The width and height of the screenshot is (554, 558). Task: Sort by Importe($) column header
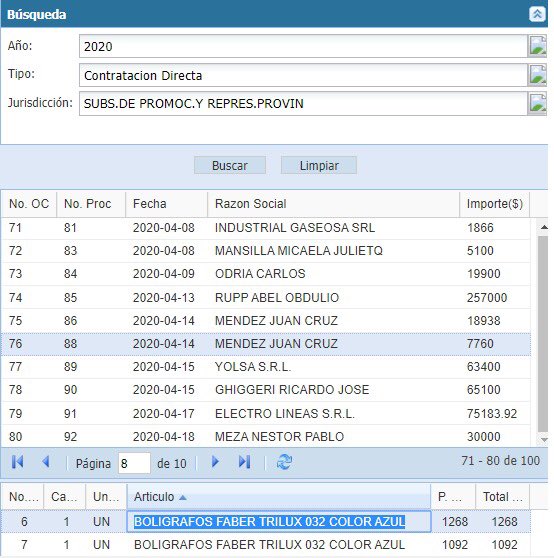pyautogui.click(x=495, y=204)
